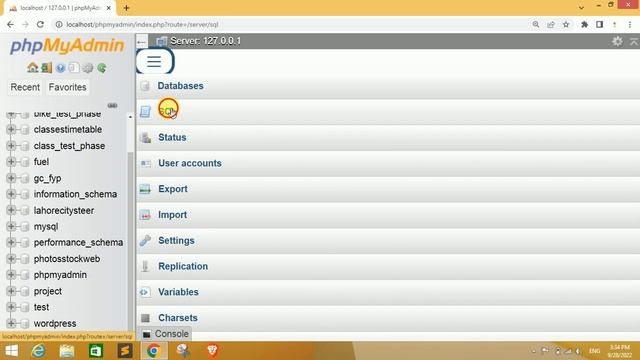
Task: Click the Server: 127.0.0.1 breadcrumb
Action: coord(205,41)
